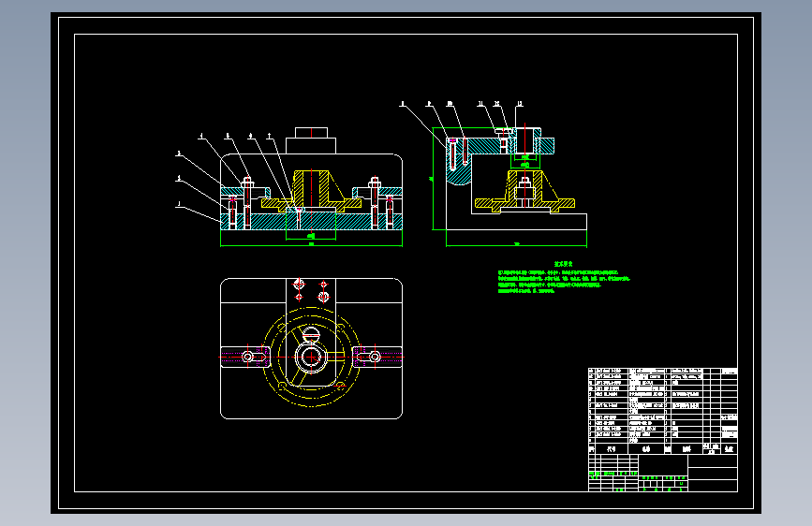Select the right clamp plate in top view
This screenshot has width=812, height=526.
click(377, 357)
